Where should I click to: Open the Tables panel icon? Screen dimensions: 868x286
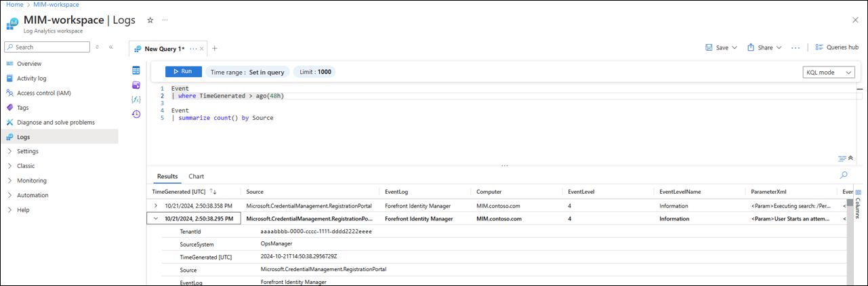[136, 70]
